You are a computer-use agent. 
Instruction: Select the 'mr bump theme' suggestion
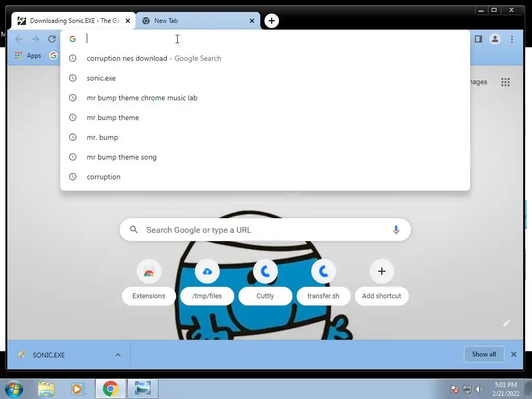[x=265, y=117]
